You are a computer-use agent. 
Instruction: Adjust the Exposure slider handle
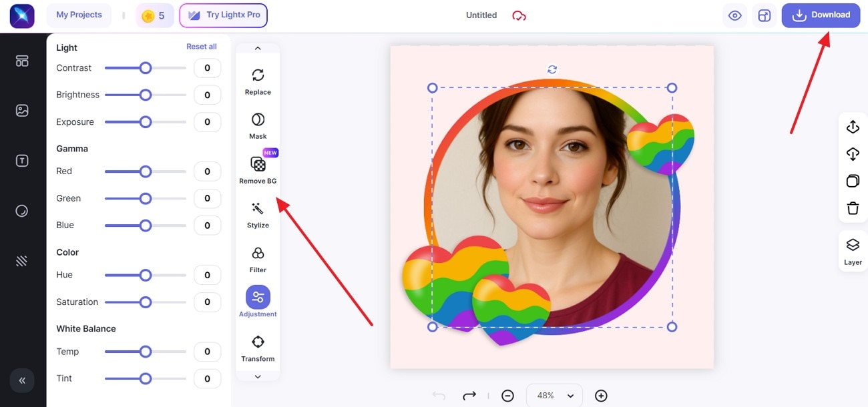coord(145,122)
